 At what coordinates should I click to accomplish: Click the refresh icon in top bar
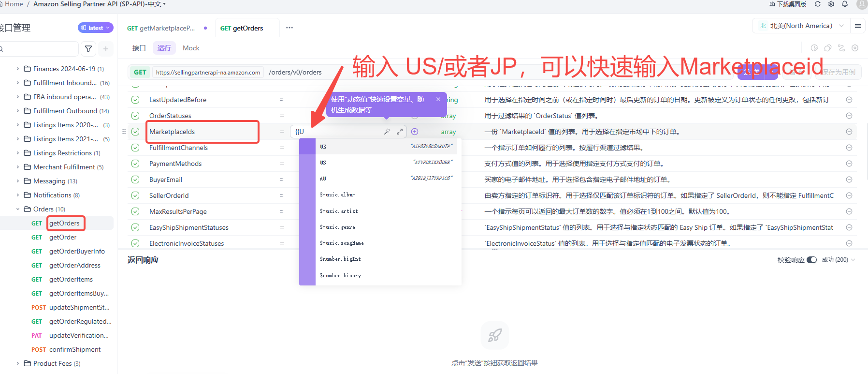pyautogui.click(x=818, y=4)
